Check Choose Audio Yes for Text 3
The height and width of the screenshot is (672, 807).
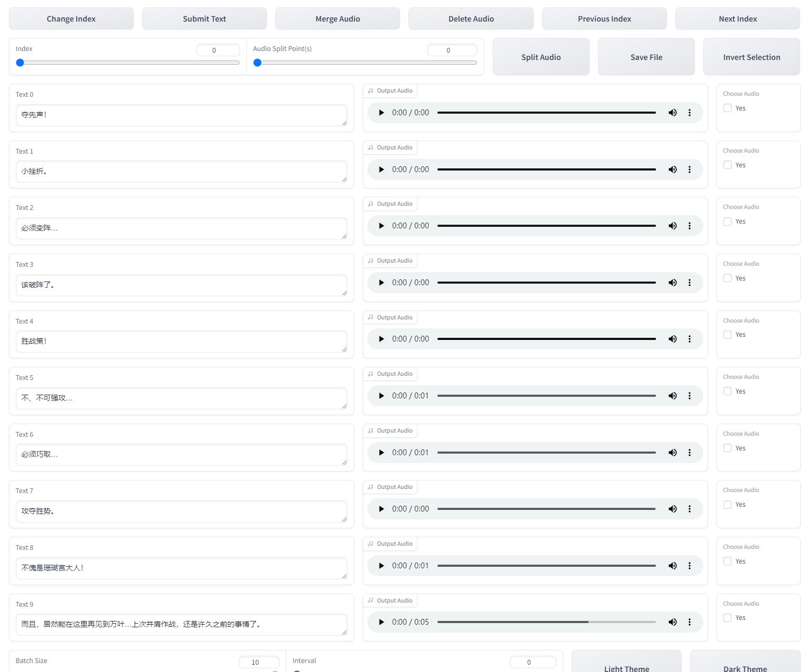[x=728, y=278]
